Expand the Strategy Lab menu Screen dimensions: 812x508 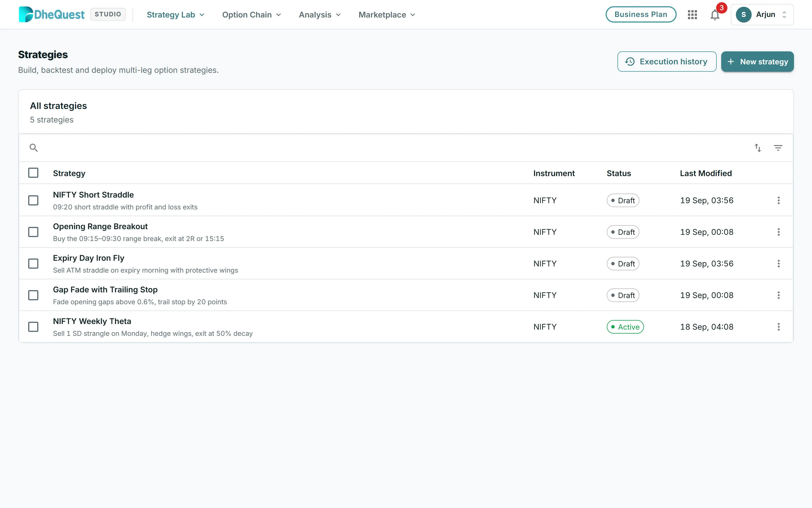175,15
